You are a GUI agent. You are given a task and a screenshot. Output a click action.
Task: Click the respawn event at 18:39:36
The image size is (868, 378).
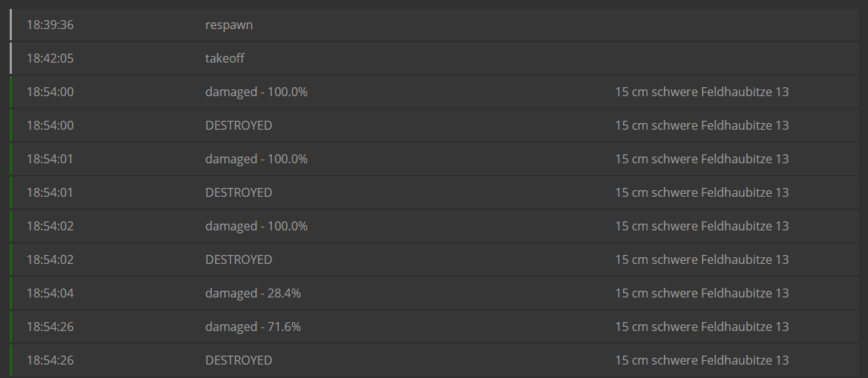[229, 25]
